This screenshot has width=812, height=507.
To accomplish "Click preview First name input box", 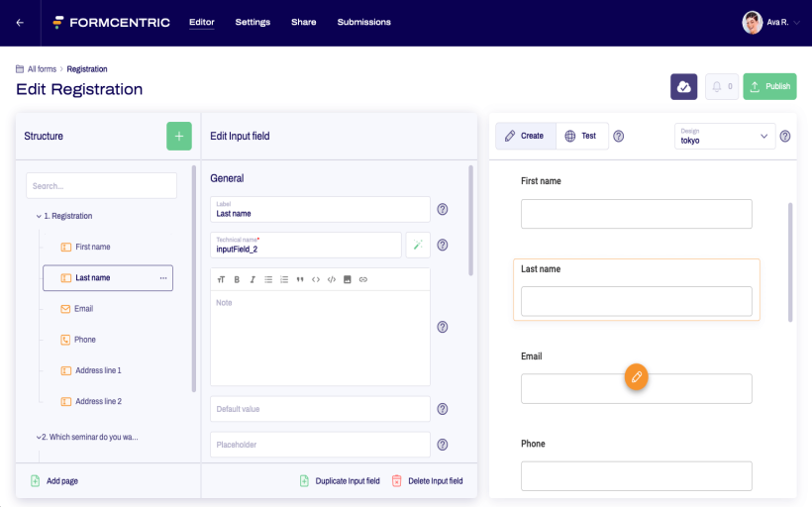I will 637,214.
